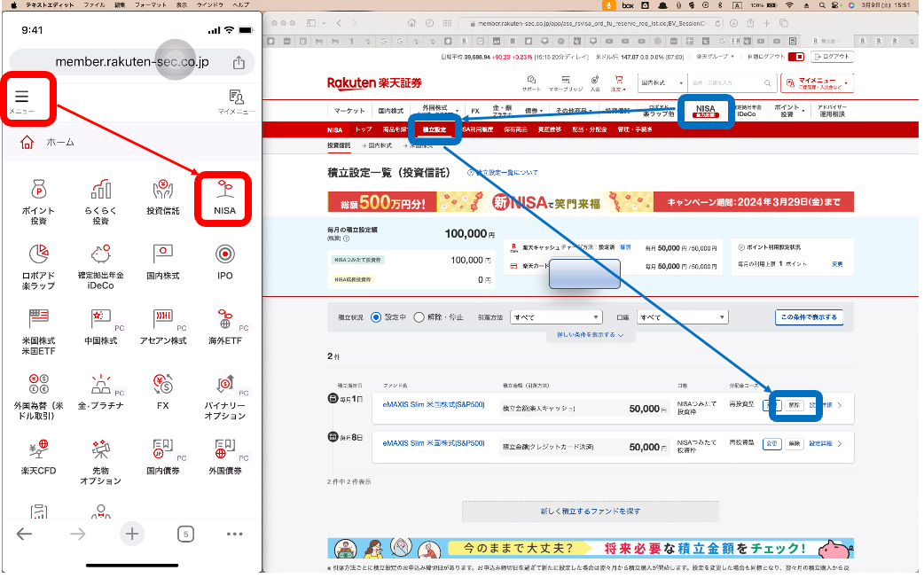
Task: Click 解除 for the 毎月1日 fund row
Action: (794, 405)
